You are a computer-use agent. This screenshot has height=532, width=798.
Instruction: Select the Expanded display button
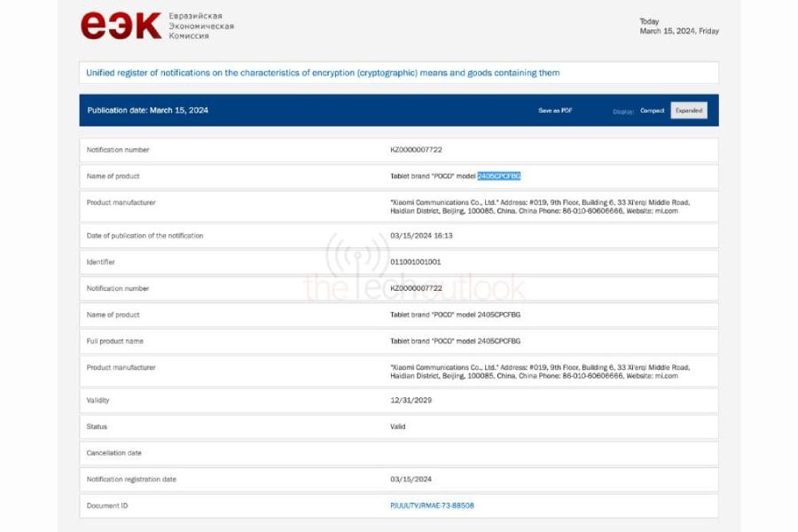tap(689, 111)
